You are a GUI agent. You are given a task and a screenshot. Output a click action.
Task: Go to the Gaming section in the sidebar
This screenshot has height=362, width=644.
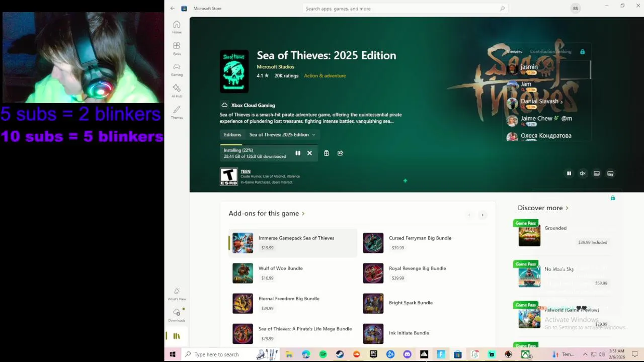pyautogui.click(x=177, y=70)
